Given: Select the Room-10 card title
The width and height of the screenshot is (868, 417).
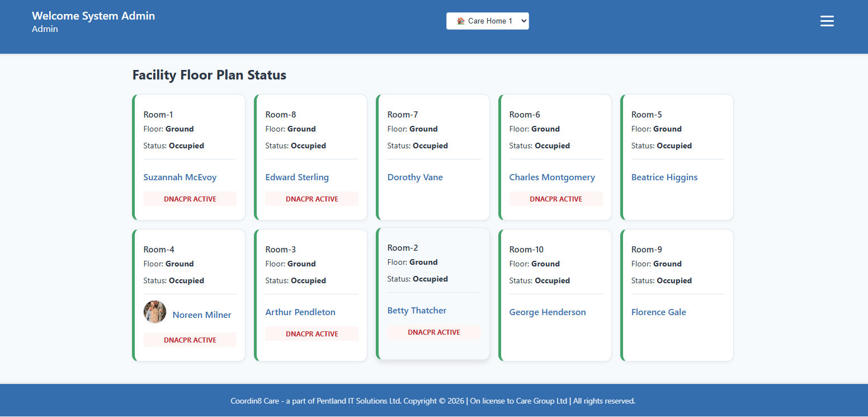Looking at the screenshot, I should (526, 250).
